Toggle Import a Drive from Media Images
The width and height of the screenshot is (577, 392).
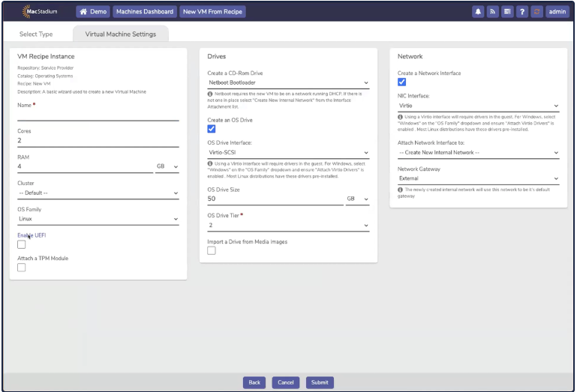(212, 251)
